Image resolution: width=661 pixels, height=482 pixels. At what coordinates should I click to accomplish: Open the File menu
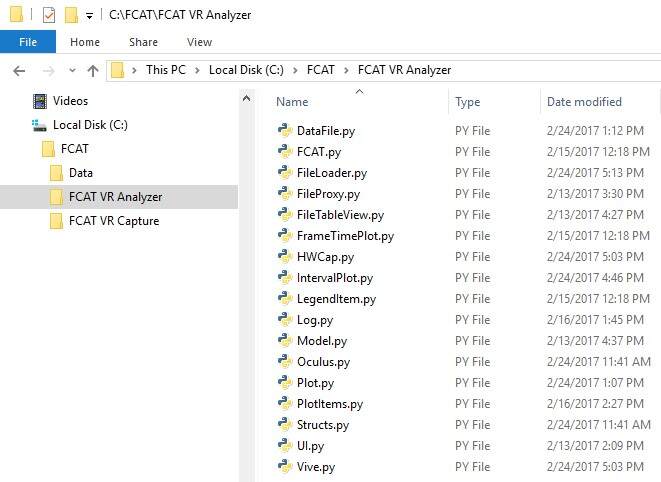(x=28, y=42)
